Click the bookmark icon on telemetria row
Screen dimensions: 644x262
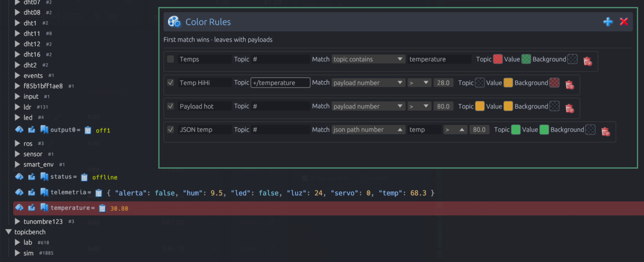pos(44,192)
